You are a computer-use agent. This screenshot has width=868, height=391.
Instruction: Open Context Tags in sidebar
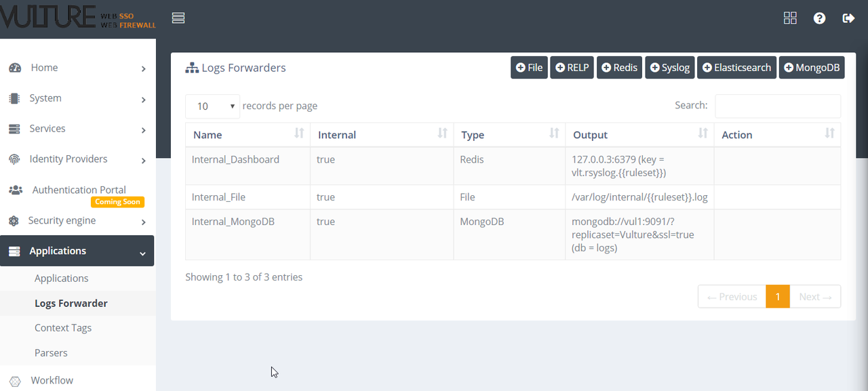point(63,328)
